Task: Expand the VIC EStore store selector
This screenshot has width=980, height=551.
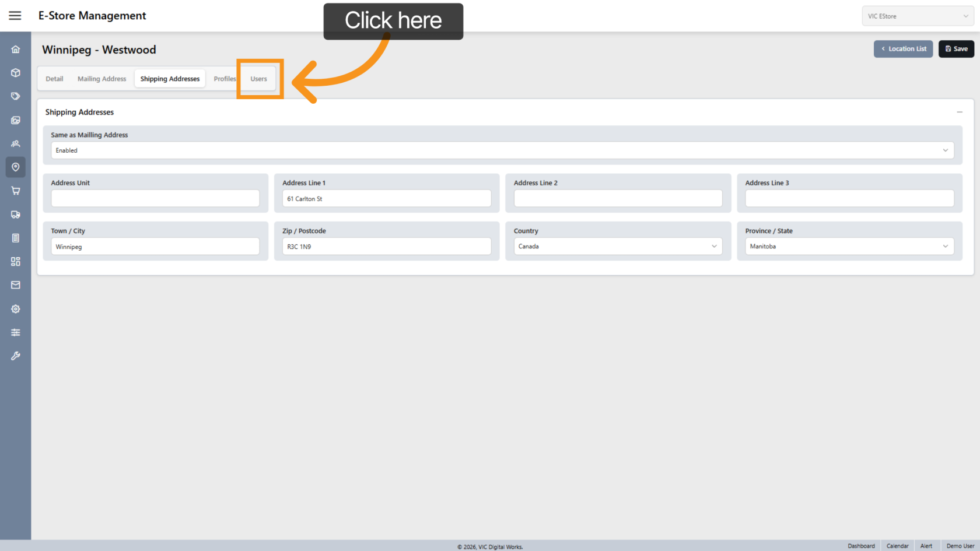Action: tap(917, 16)
